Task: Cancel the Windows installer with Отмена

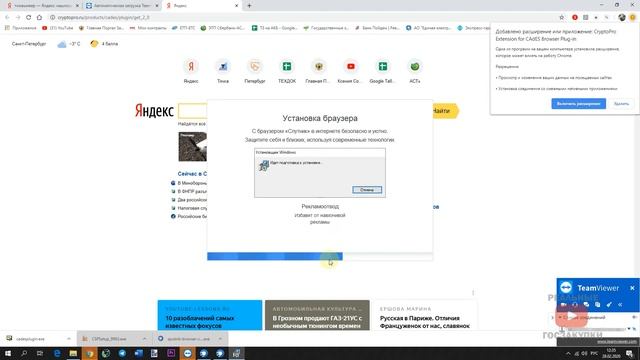Action: pyautogui.click(x=367, y=190)
